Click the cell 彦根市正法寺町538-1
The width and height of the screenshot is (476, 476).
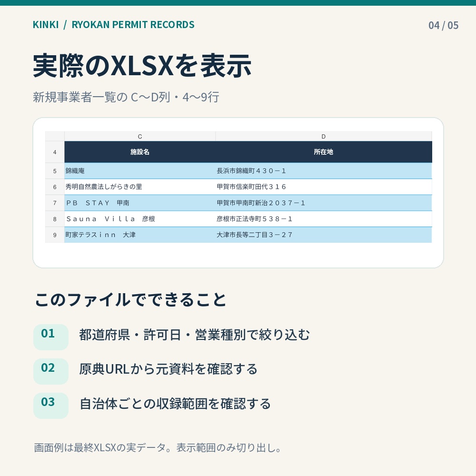(x=324, y=219)
